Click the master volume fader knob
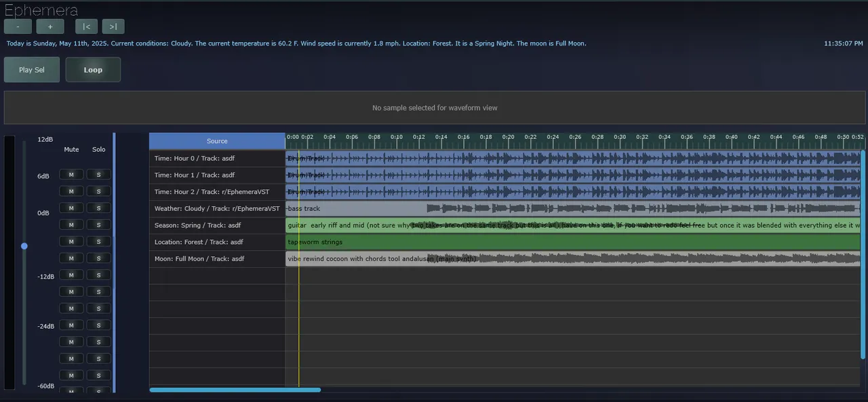The height and width of the screenshot is (402, 868). tap(24, 246)
